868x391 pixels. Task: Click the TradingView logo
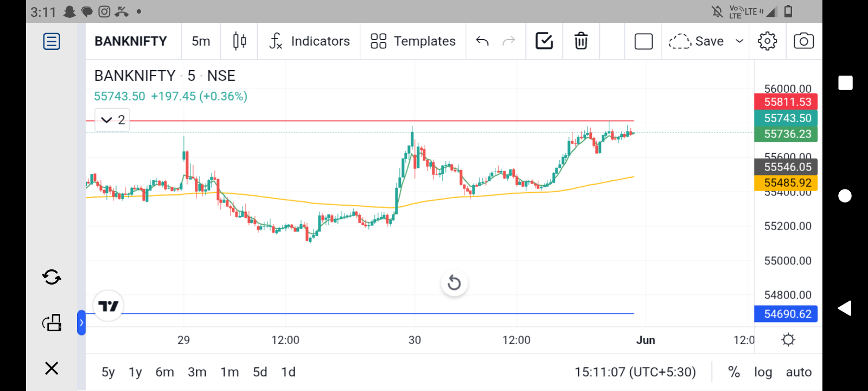pyautogui.click(x=108, y=306)
